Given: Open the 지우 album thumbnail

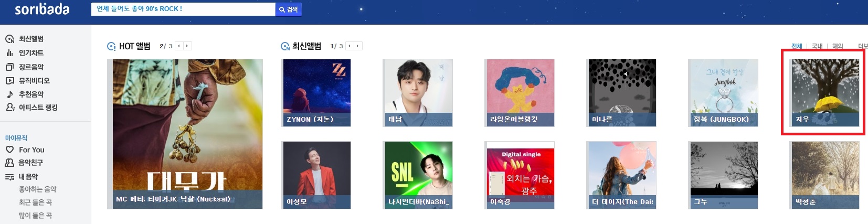Looking at the screenshot, I should 825,93.
